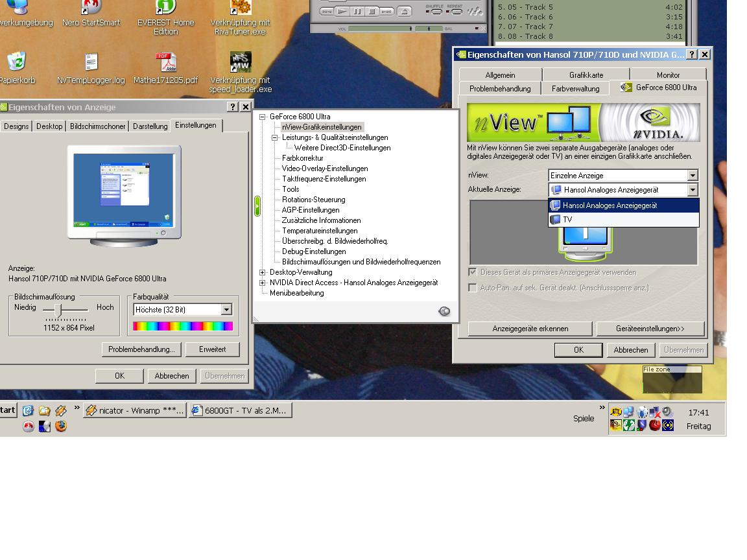Click Winamp's play button
This screenshot has width=747, height=560.
342,12
